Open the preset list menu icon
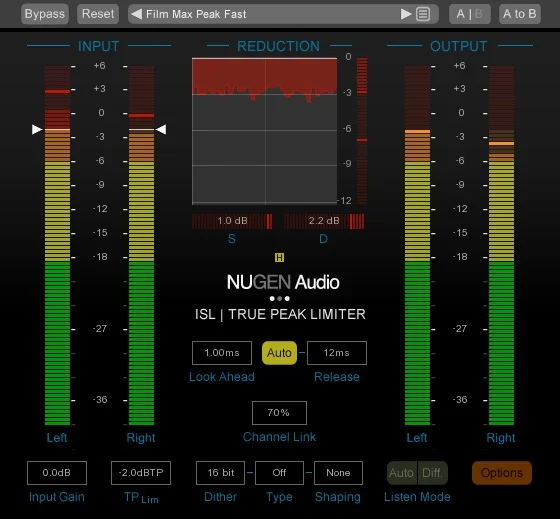The width and height of the screenshot is (560, 519). [423, 14]
